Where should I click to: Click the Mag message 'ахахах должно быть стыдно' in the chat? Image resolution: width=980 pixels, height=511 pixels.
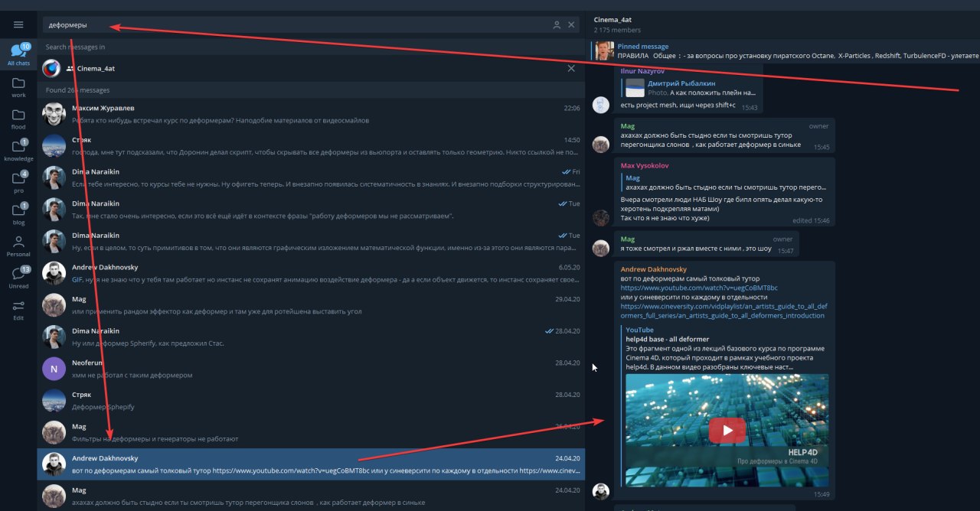point(724,135)
